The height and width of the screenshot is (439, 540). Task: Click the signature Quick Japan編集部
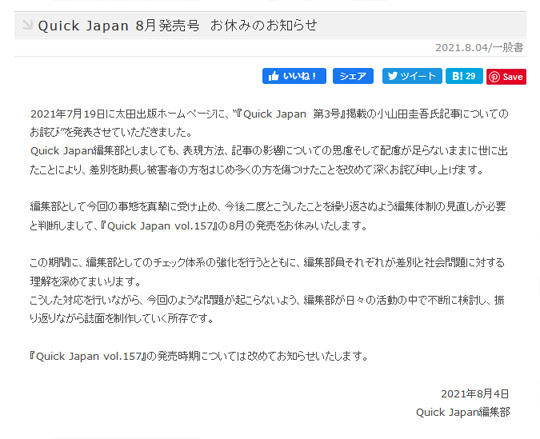coord(463,412)
